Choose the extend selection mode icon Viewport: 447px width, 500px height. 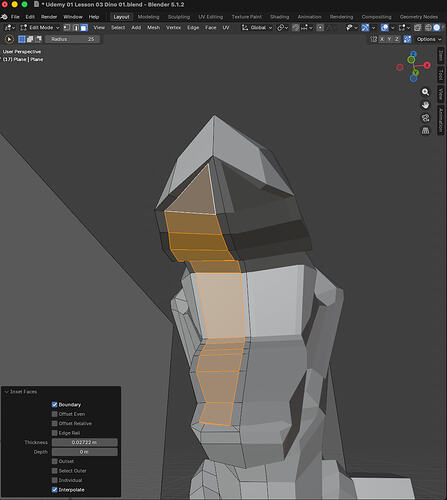pyautogui.click(x=30, y=39)
